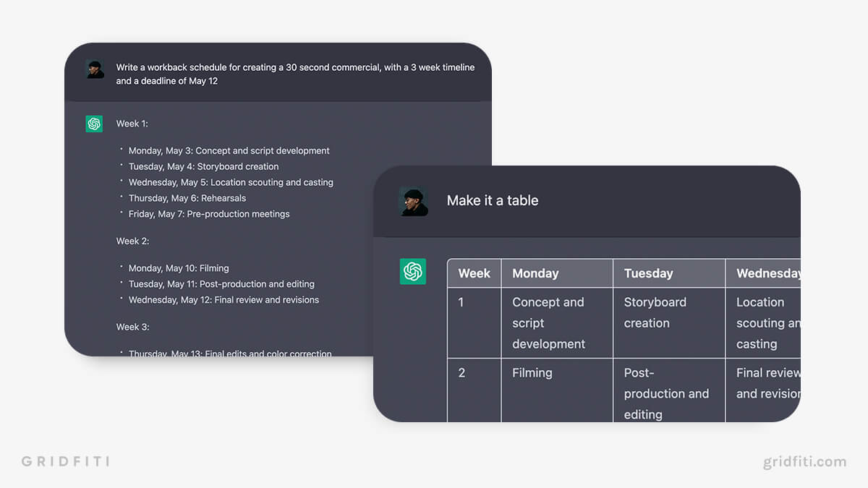868x488 pixels.
Task: Select the Concept and script development table cell
Action: tap(557, 323)
